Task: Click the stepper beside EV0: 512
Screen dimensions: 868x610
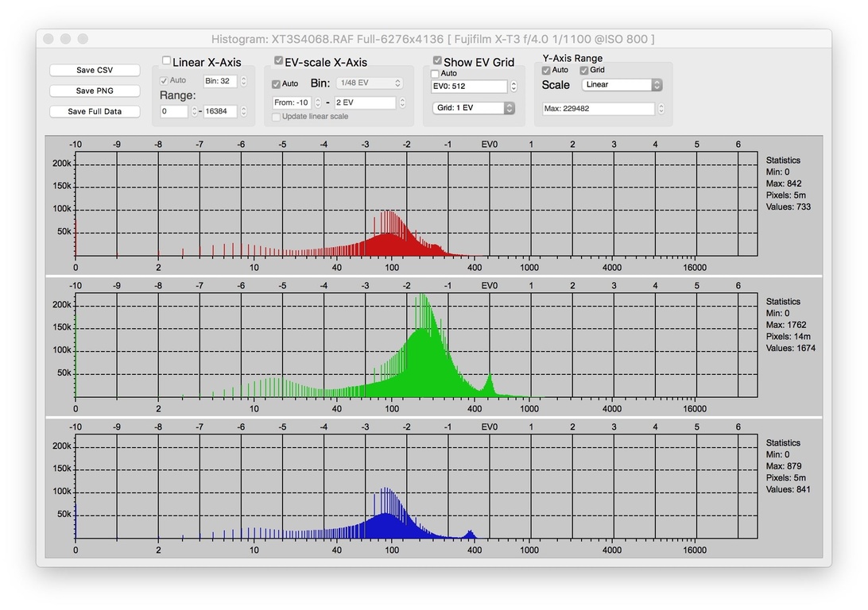Action: tap(513, 87)
